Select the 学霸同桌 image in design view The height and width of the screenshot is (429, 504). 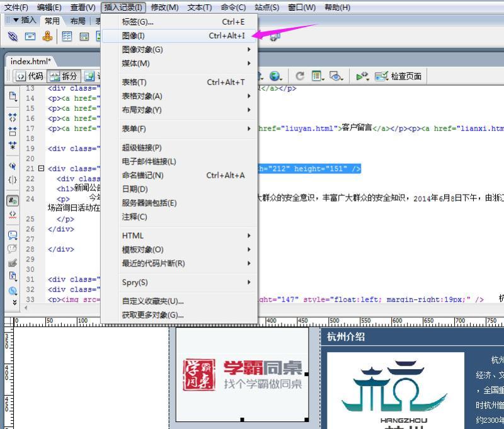point(242,374)
